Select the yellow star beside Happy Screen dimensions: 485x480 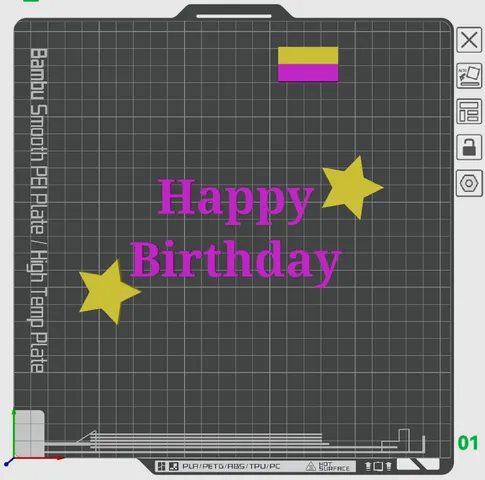352,187
